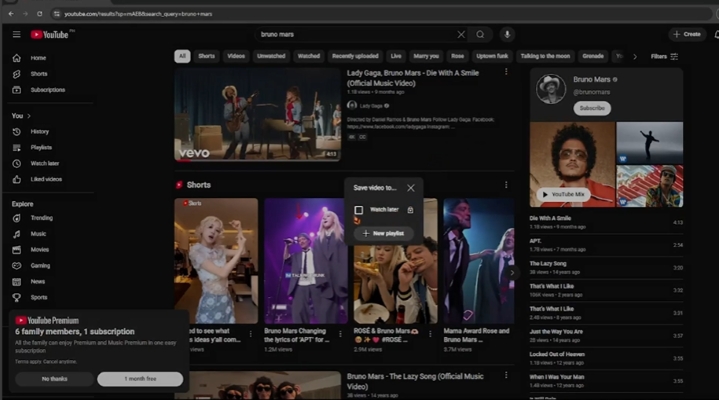
Task: Play Locked Out of Heaven
Action: point(606,358)
